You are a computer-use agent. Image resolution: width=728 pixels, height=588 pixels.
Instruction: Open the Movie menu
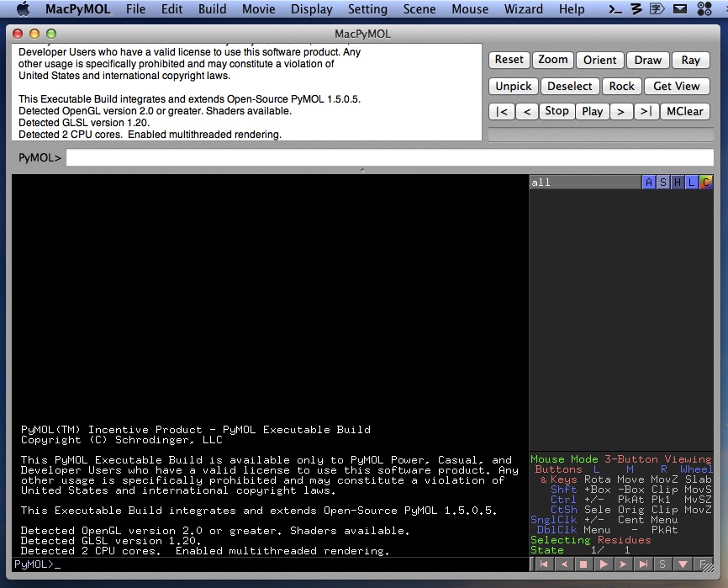(259, 8)
